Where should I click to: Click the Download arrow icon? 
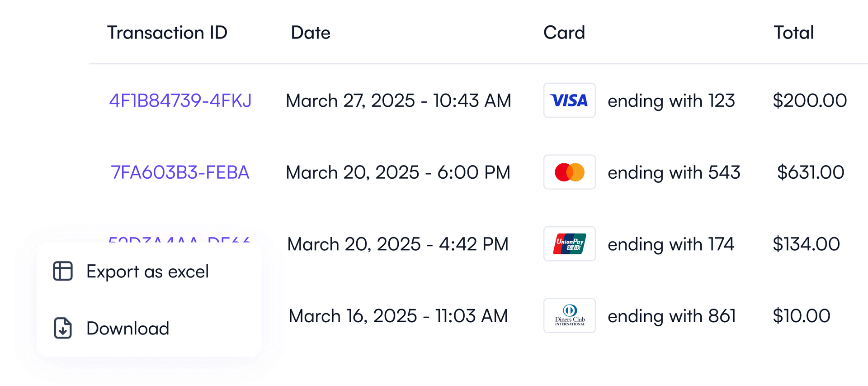click(x=62, y=328)
